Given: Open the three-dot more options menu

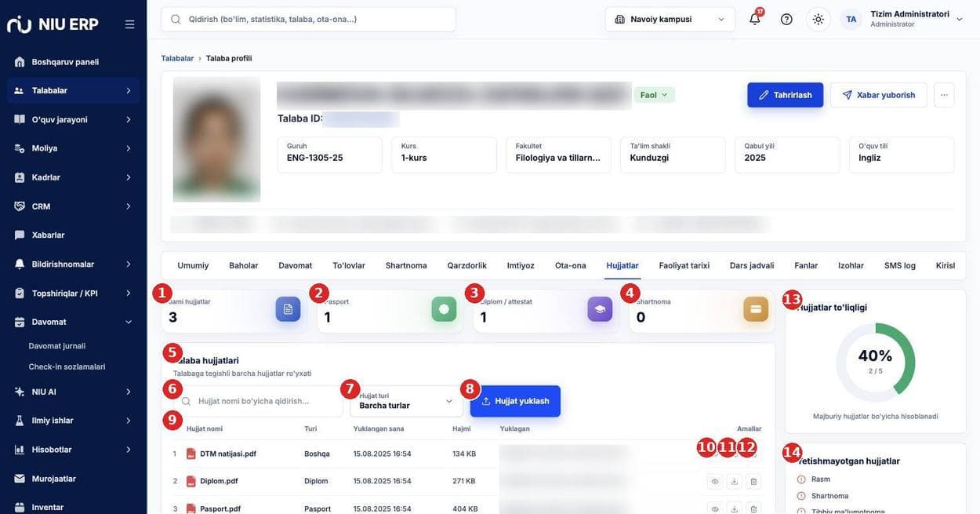Looking at the screenshot, I should (x=944, y=95).
